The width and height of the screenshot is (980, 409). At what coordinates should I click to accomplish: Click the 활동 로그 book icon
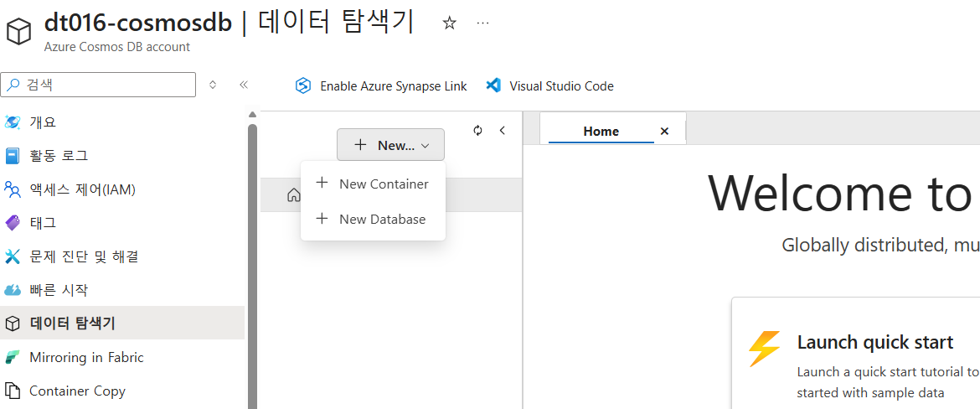13,155
